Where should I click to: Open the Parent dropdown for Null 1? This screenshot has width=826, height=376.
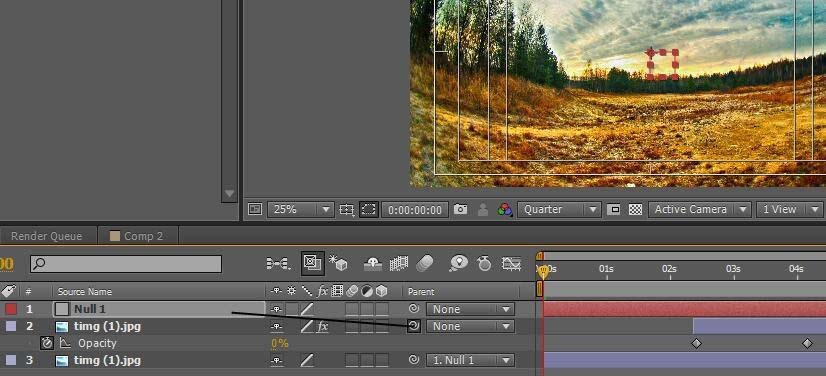(x=470, y=309)
